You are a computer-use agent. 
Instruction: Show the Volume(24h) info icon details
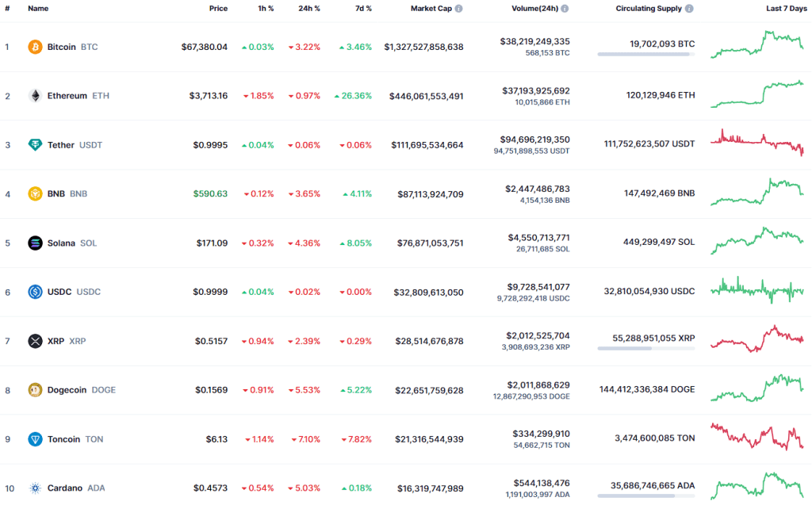tap(565, 9)
